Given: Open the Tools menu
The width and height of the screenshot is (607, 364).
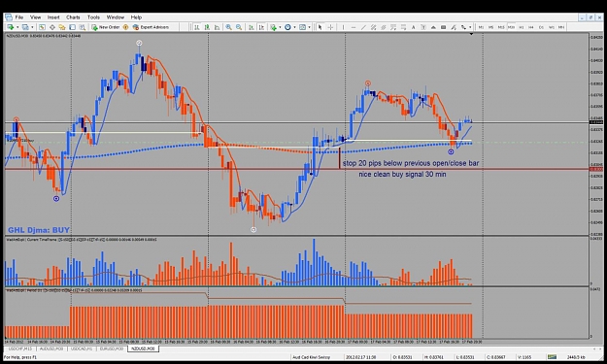Looking at the screenshot, I should (x=93, y=17).
